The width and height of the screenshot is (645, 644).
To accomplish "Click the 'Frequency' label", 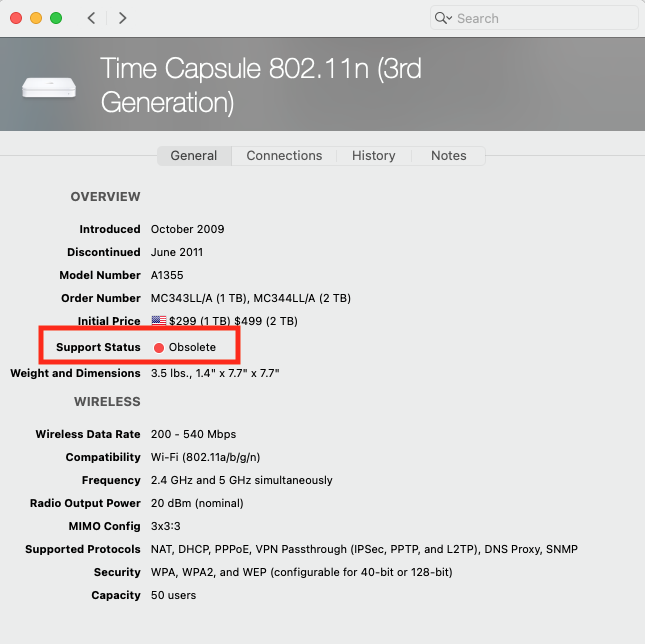I will point(111,480).
